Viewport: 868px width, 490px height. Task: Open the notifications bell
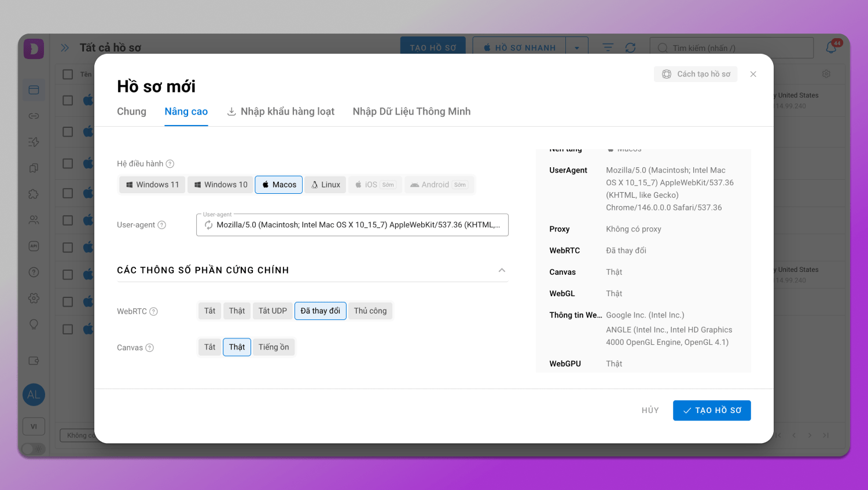click(x=831, y=47)
